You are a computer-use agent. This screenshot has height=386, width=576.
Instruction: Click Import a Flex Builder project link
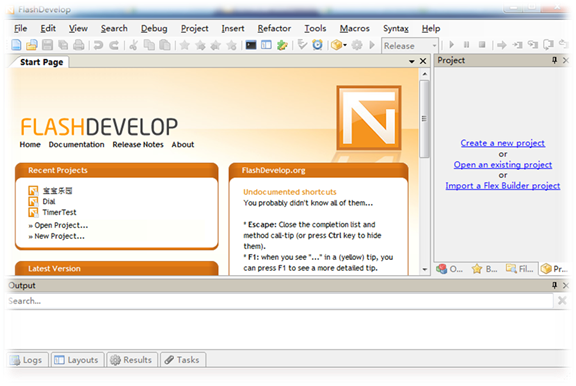pos(503,186)
